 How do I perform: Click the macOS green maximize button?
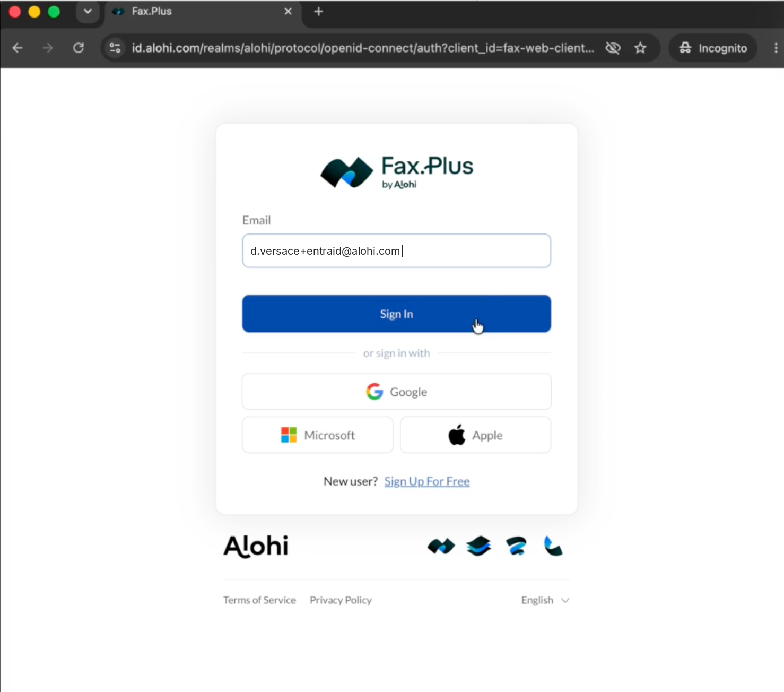click(54, 12)
